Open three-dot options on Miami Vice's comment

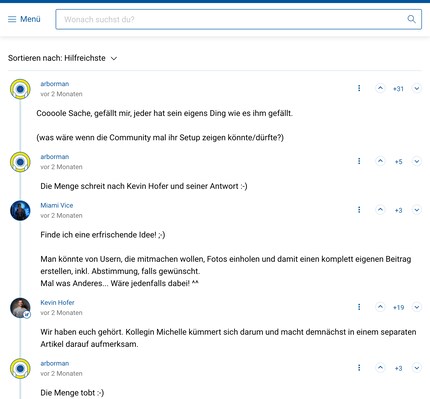[x=359, y=210]
